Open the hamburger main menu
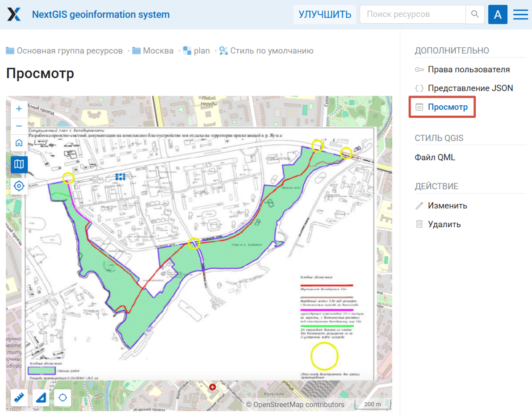 coord(520,15)
